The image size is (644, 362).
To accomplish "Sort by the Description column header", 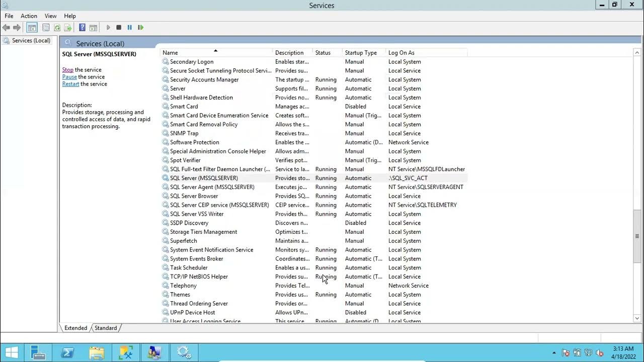I will pos(293,53).
